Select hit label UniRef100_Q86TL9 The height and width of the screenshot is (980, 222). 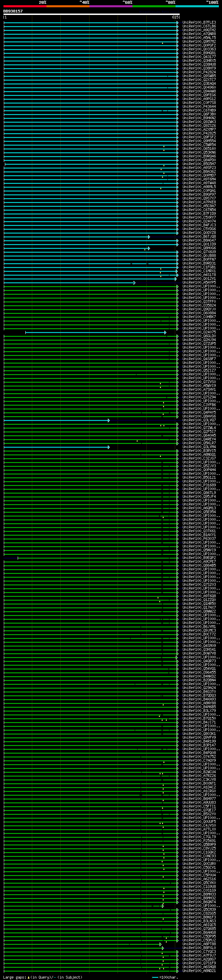pos(199,493)
